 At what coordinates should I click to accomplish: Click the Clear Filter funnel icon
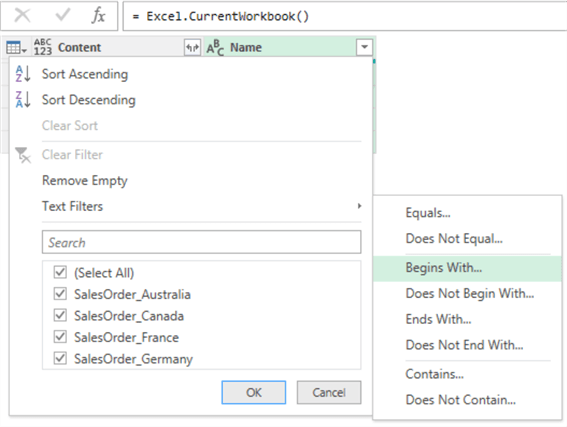tap(23, 155)
